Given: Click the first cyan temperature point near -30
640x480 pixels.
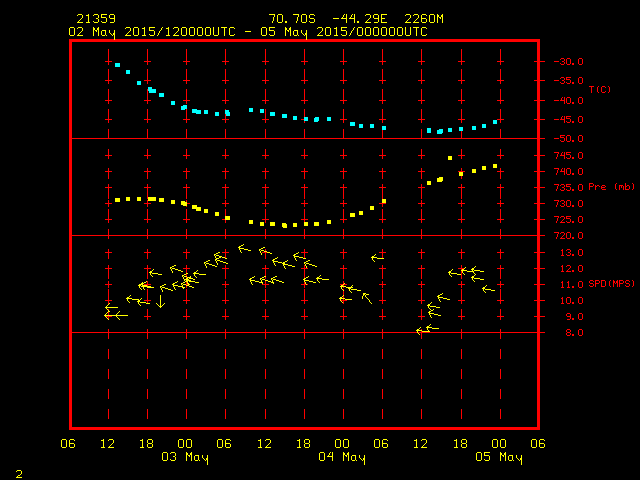Looking at the screenshot, I should tap(118, 65).
